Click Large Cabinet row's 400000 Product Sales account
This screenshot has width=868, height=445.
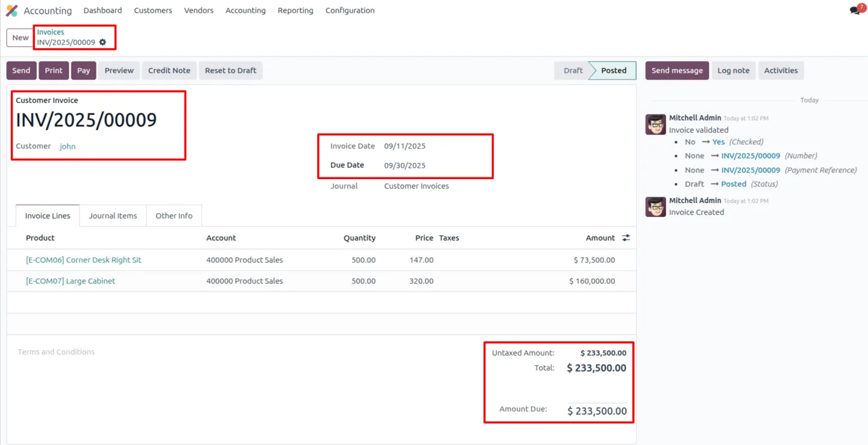pos(245,281)
